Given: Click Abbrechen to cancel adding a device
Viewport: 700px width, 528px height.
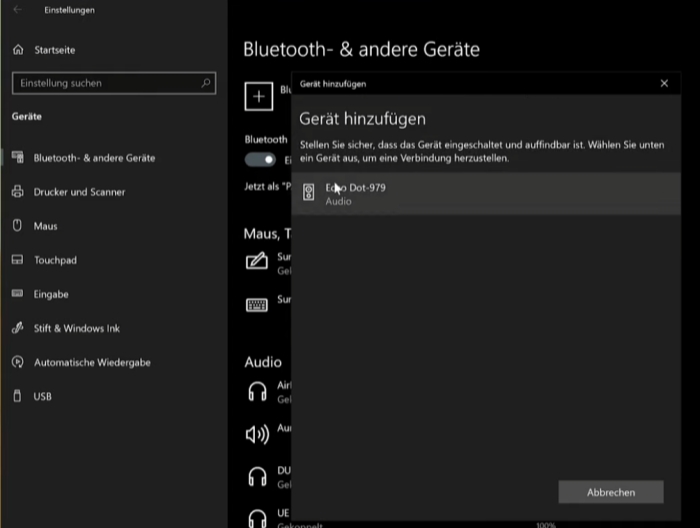Looking at the screenshot, I should [611, 492].
